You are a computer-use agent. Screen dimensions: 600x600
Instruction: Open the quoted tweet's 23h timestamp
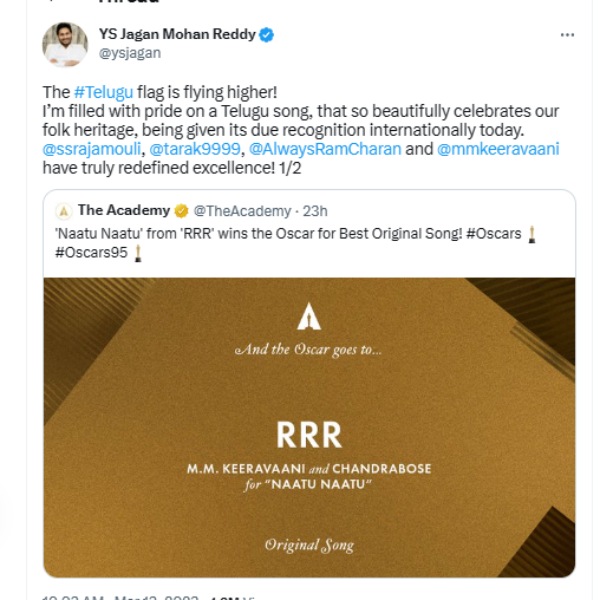[x=314, y=211]
